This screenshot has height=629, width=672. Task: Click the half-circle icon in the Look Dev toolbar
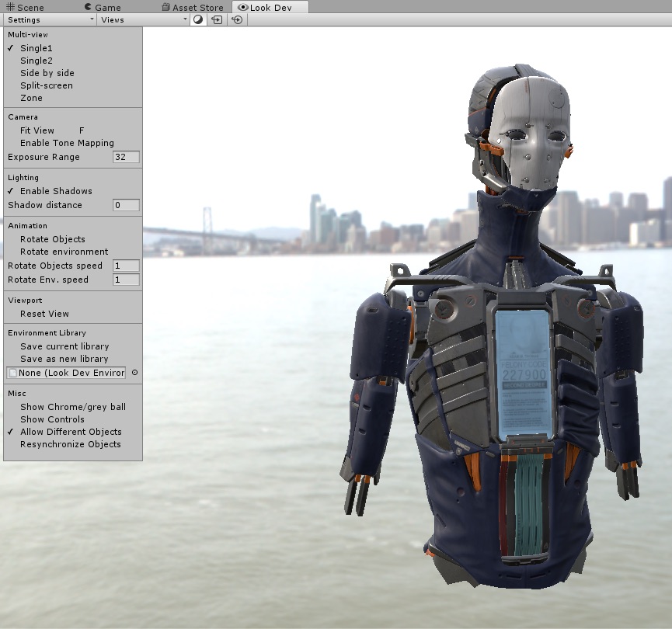198,19
